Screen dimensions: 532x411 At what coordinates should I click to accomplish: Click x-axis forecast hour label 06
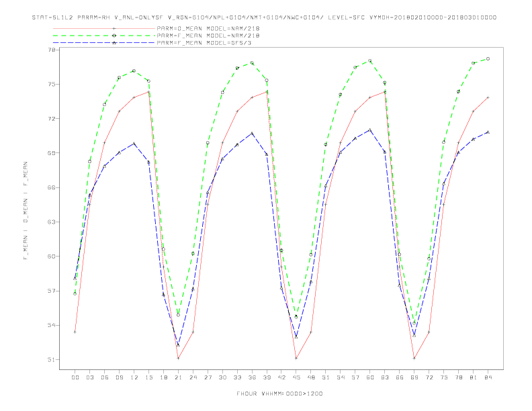[x=105, y=377]
